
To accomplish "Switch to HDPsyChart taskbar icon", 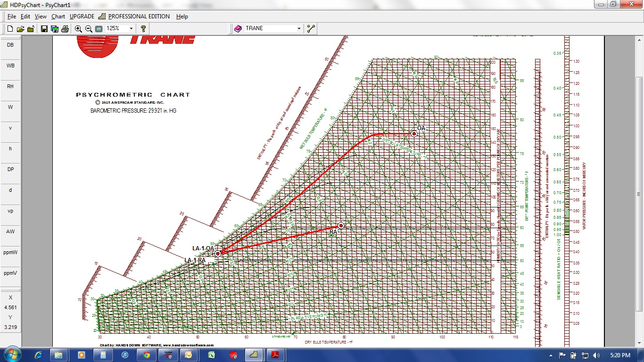I will tap(254, 355).
